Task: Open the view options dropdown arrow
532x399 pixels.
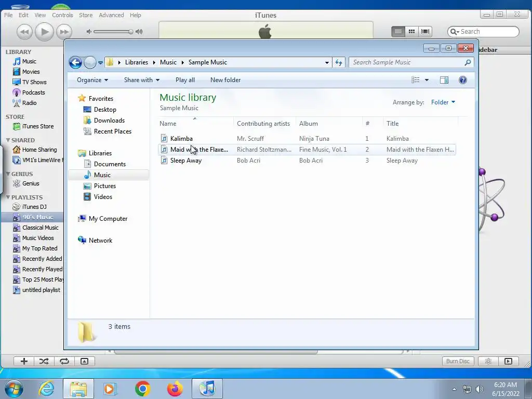Action: pos(427,80)
